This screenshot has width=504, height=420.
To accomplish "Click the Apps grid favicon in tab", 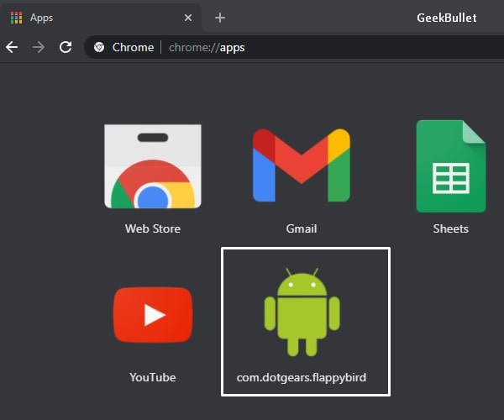I will (17, 18).
